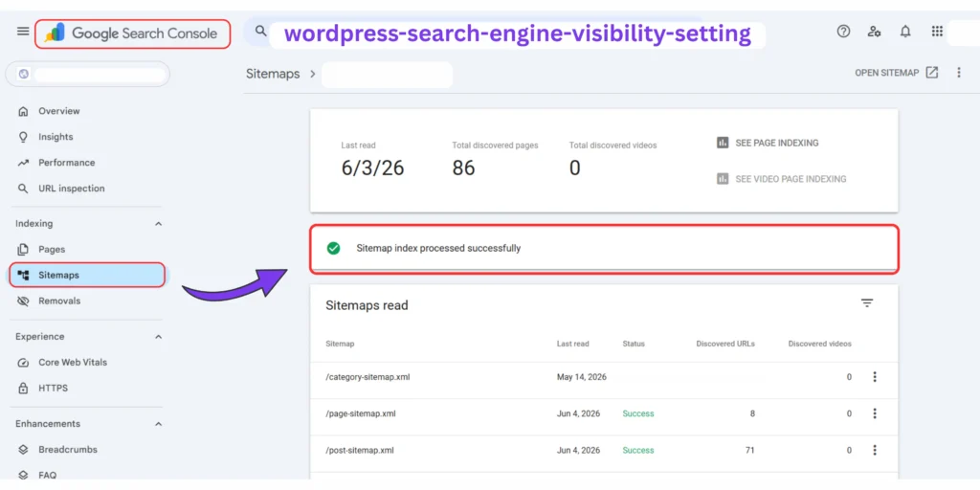Click the May 14, 2026 date cell
This screenshot has height=490, width=980.
point(581,377)
